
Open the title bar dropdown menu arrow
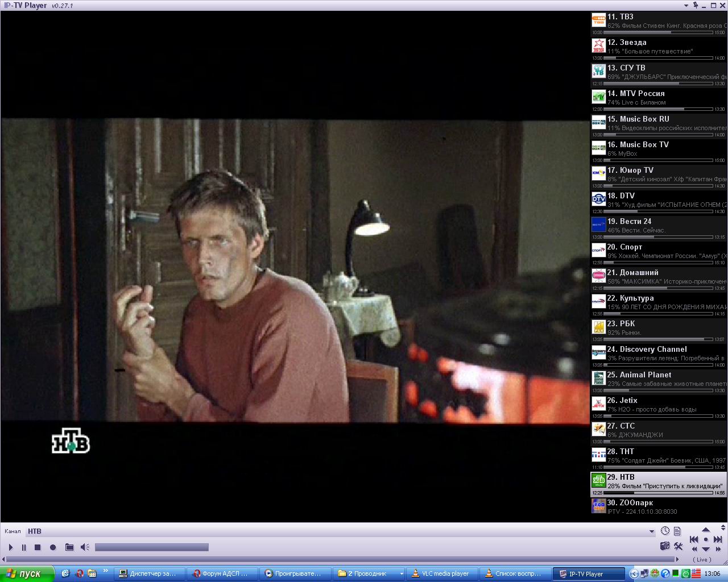[x=686, y=6]
